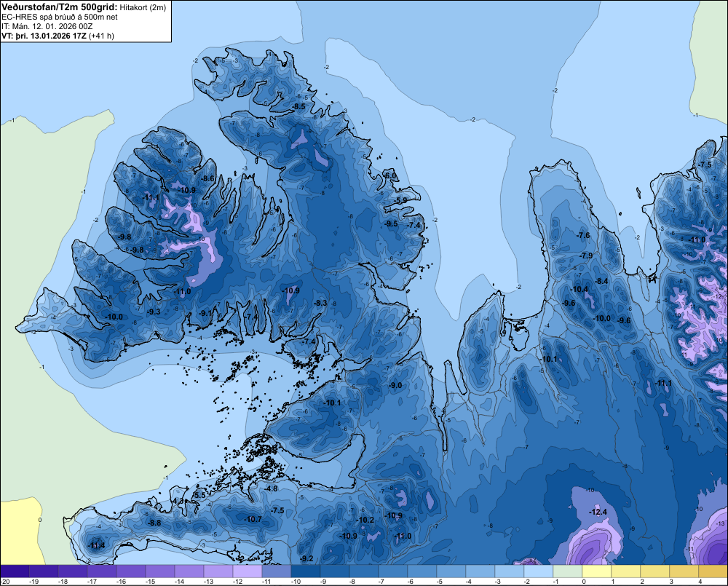Screen dimensions: 728x586
Task: Click the -11.4 temperature value
Action: pyautogui.click(x=96, y=546)
